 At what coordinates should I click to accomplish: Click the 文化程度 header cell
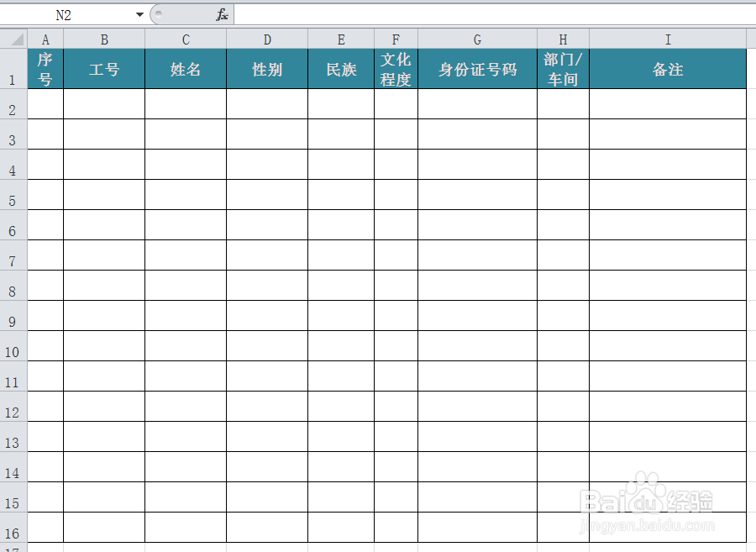coord(395,68)
